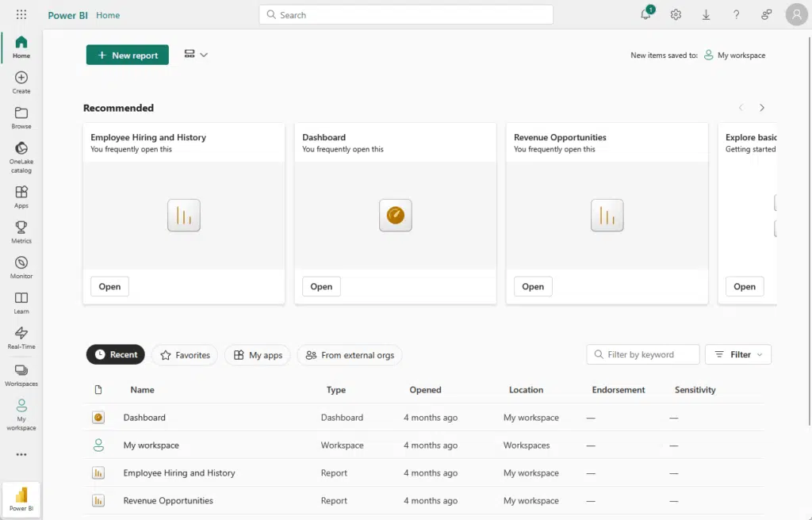Click the Search box at top

click(406, 14)
